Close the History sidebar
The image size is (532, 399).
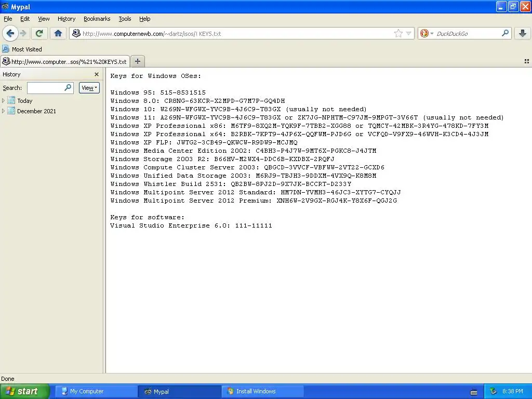coord(96,74)
